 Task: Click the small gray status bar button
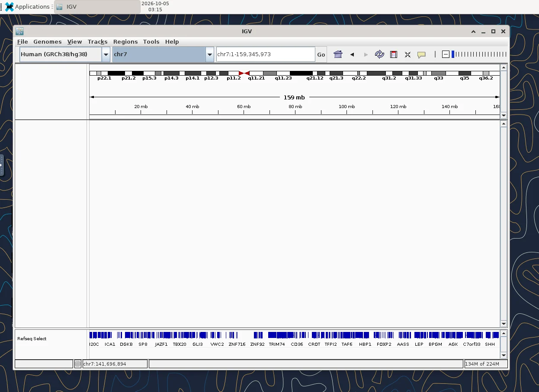click(78, 364)
